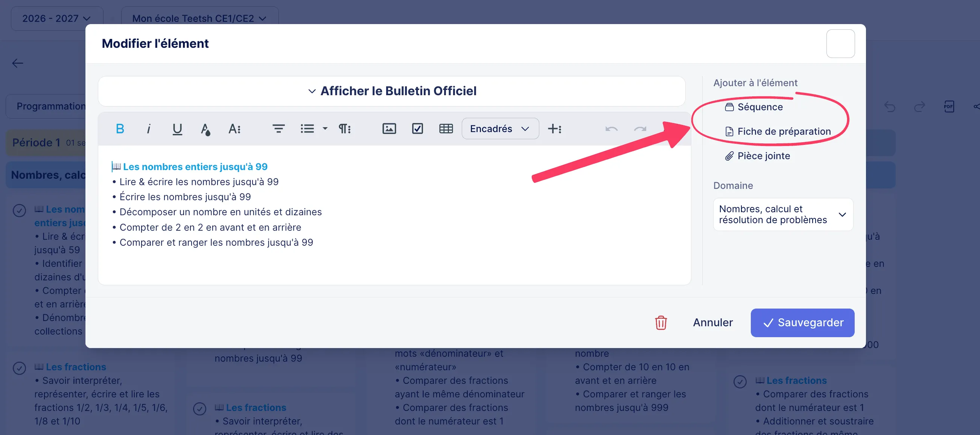This screenshot has width=980, height=435.
Task: Underline the selected text
Action: [x=177, y=129]
